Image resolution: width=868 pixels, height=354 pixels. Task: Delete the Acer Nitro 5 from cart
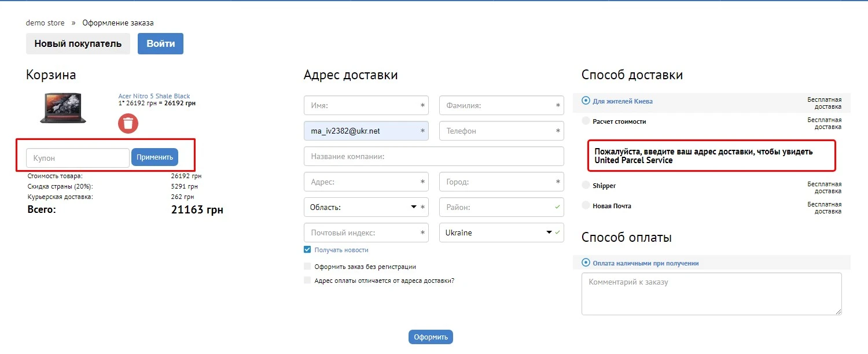[x=128, y=123]
